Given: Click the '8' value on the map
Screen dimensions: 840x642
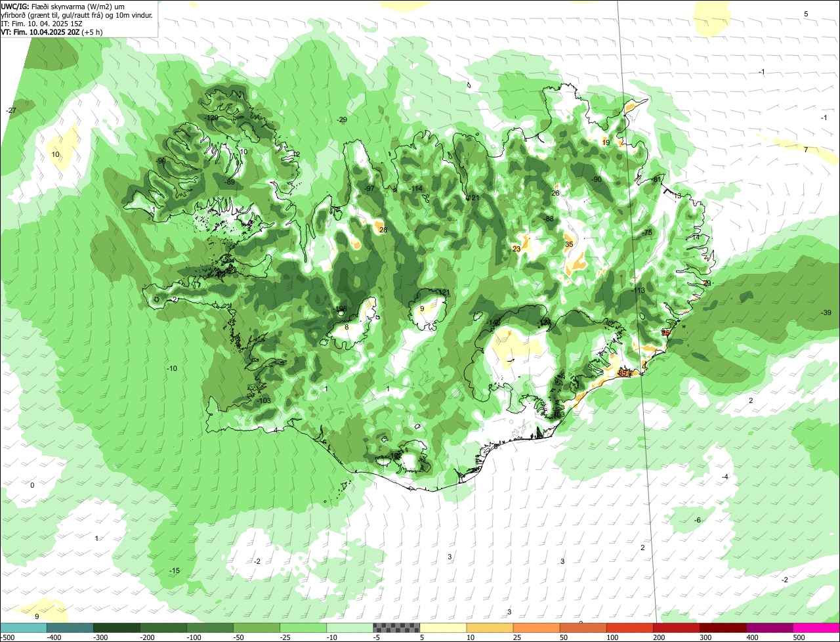Looking at the screenshot, I should click(346, 327).
